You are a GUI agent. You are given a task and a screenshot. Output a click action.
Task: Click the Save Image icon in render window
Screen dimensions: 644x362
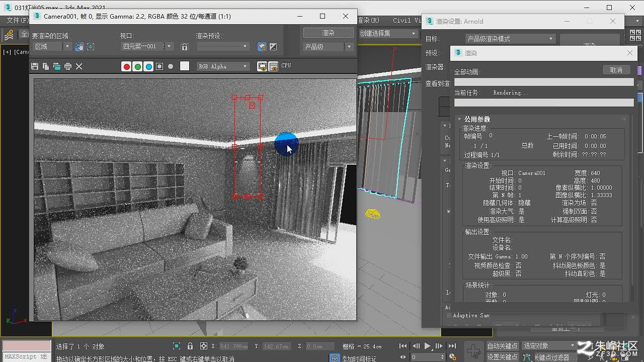coord(35,66)
